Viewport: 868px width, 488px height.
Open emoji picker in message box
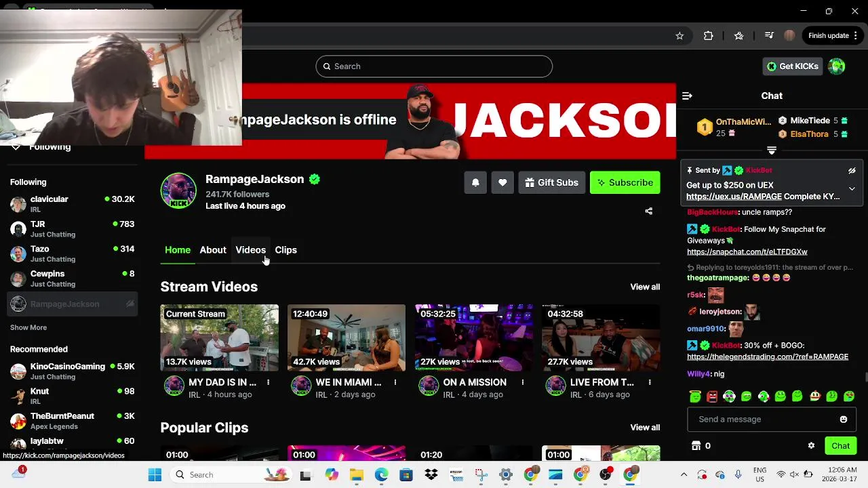(844, 420)
